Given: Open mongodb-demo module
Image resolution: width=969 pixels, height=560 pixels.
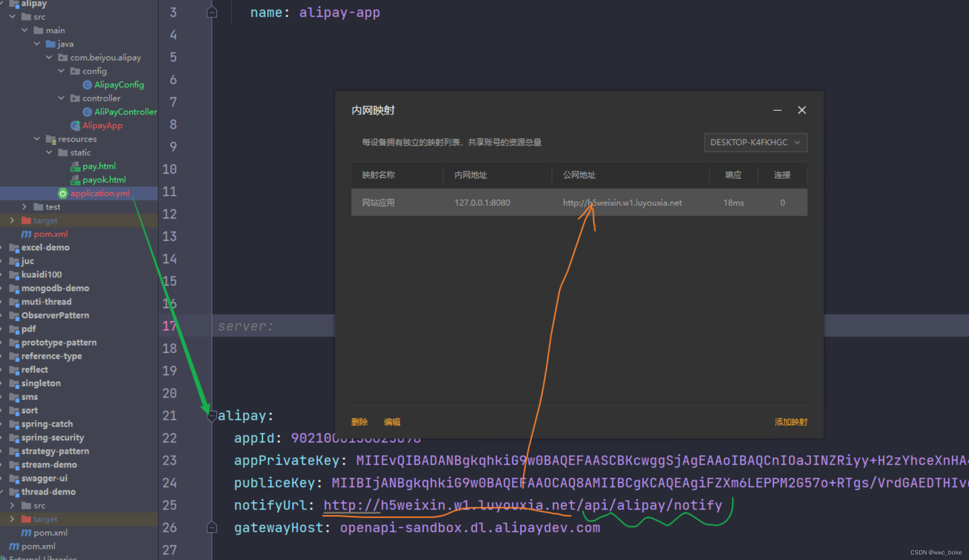Looking at the screenshot, I should [x=55, y=288].
